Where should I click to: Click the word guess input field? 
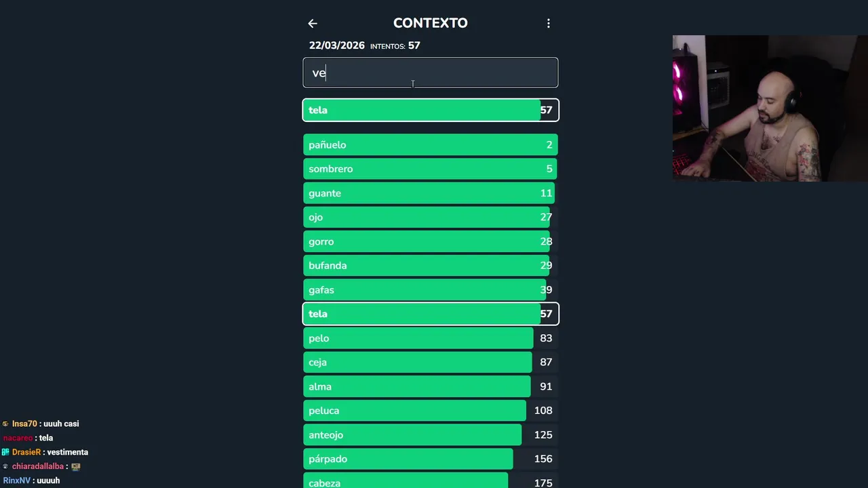click(431, 73)
